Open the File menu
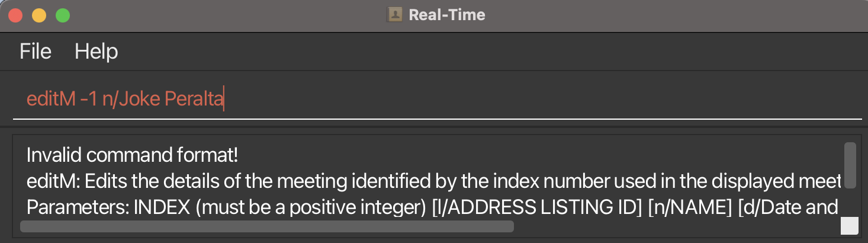Viewport: 868px width, 243px height. [x=36, y=52]
